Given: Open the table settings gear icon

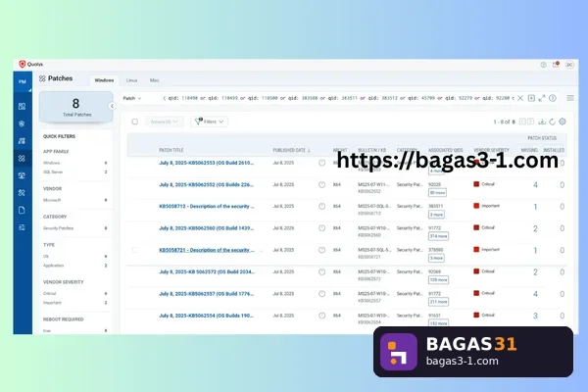Looking at the screenshot, I should point(563,122).
